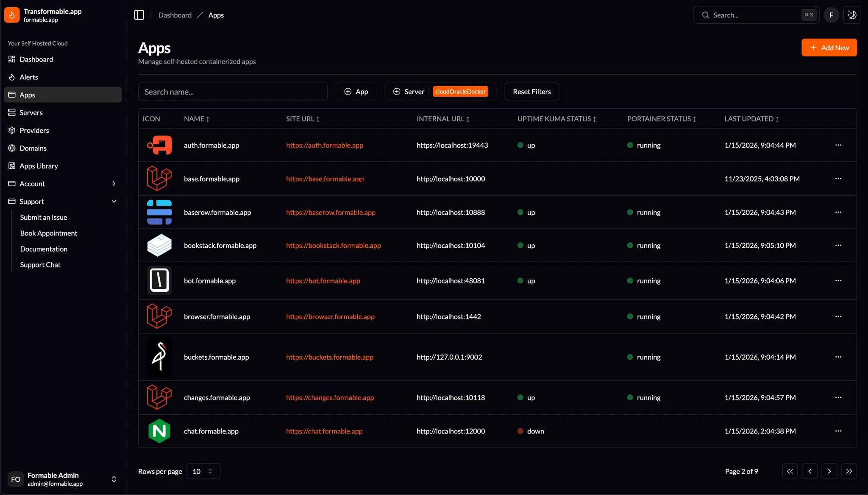
Task: Open the user avatar F menu
Action: (x=831, y=15)
